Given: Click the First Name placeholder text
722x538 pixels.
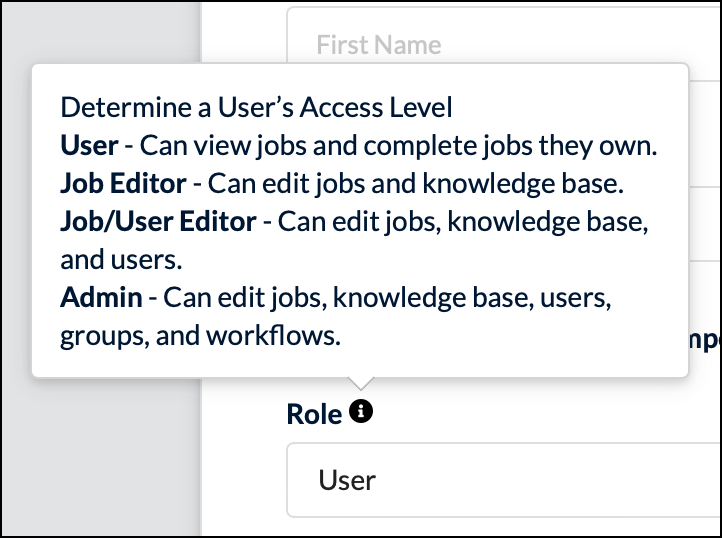Looking at the screenshot, I should click(x=378, y=45).
